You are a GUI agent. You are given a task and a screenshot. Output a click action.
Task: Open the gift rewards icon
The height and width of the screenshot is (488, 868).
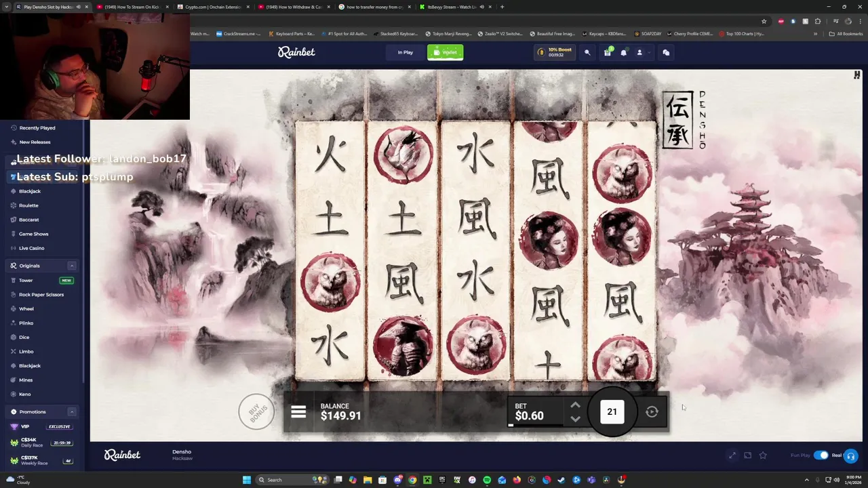[x=608, y=52]
